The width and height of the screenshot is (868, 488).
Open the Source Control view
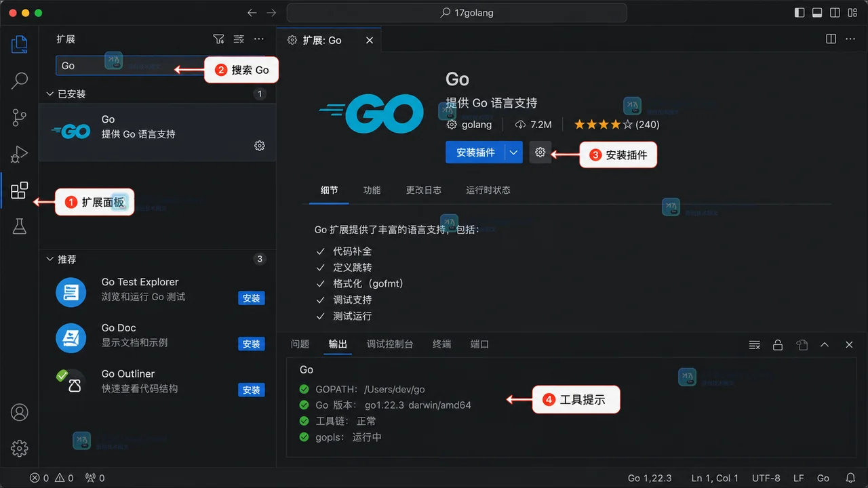(x=20, y=118)
